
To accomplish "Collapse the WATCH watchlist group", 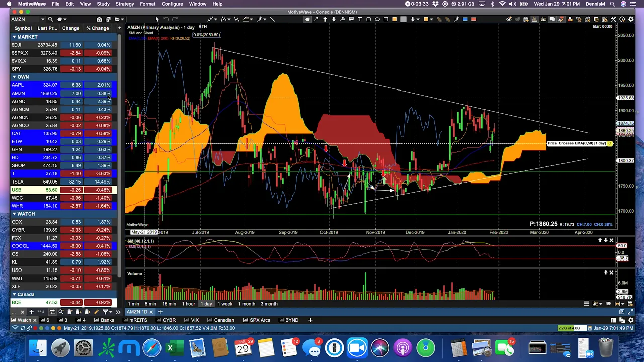I will click(x=14, y=214).
